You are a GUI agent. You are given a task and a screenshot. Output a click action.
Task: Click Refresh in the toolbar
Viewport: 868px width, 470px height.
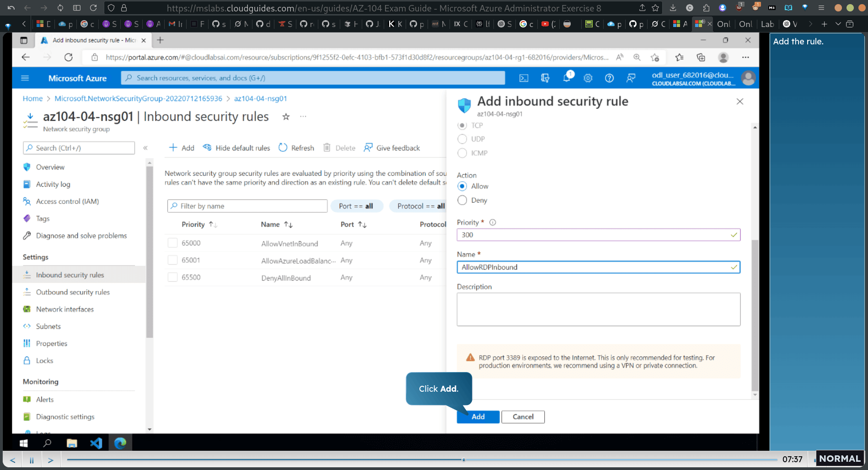(296, 148)
